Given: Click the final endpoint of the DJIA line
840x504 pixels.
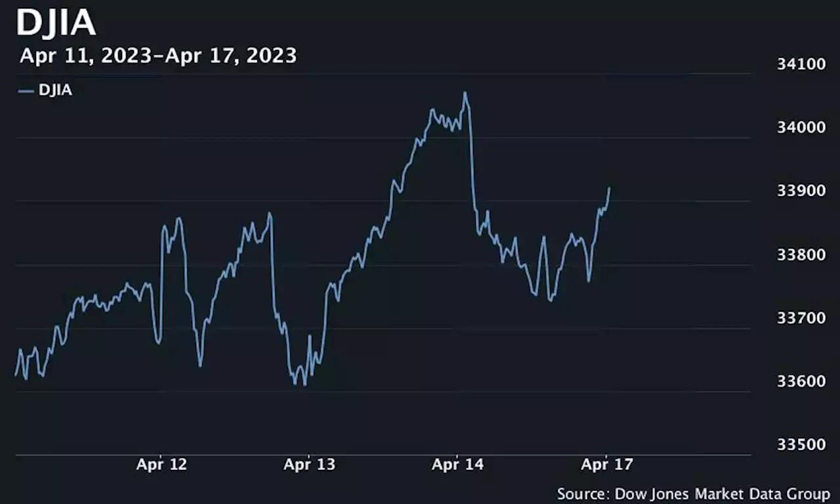Looking at the screenshot, I should point(609,188).
